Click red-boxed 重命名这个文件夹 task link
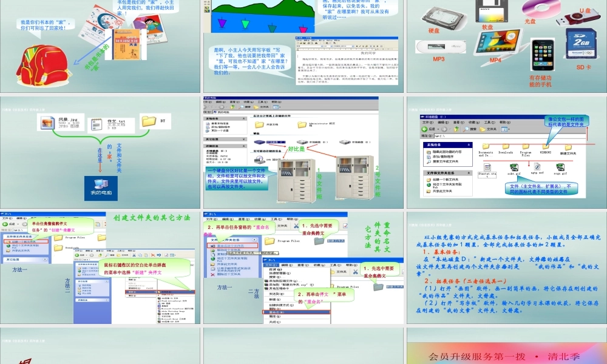 click(x=232, y=246)
